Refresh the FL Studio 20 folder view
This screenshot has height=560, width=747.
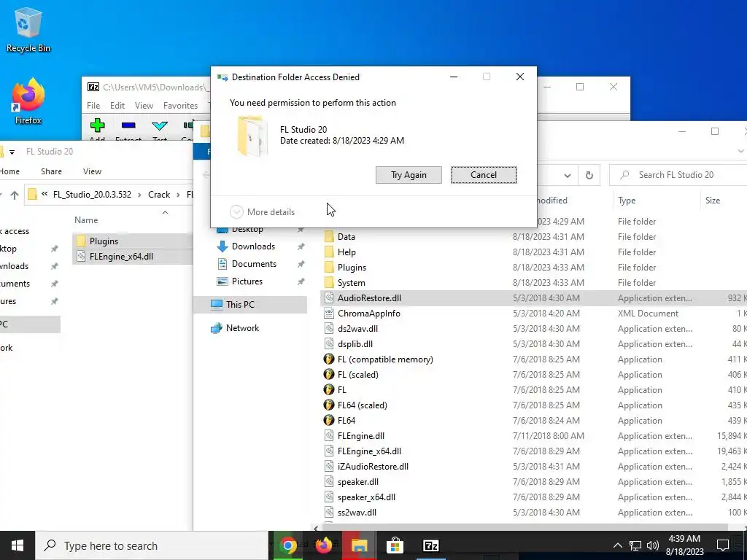click(x=589, y=175)
